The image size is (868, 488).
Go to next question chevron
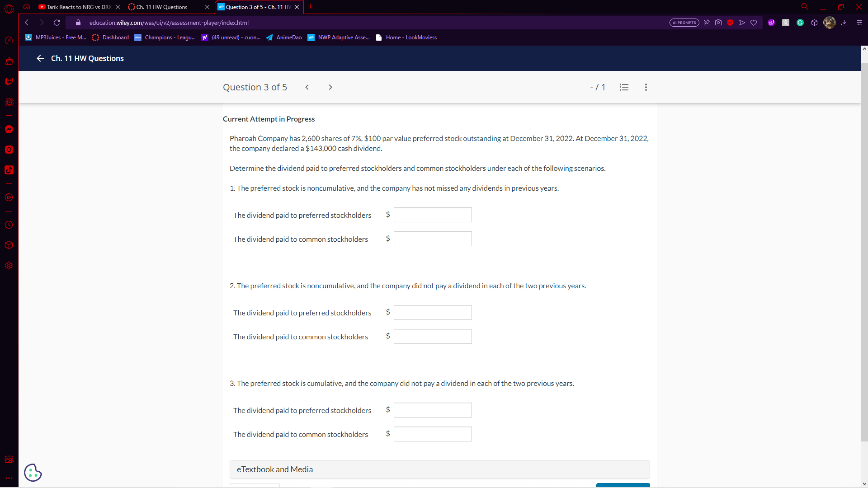[330, 87]
